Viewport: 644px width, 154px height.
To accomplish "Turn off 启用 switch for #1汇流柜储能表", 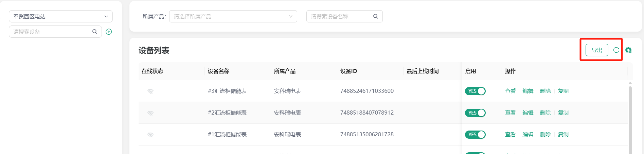I will 475,135.
